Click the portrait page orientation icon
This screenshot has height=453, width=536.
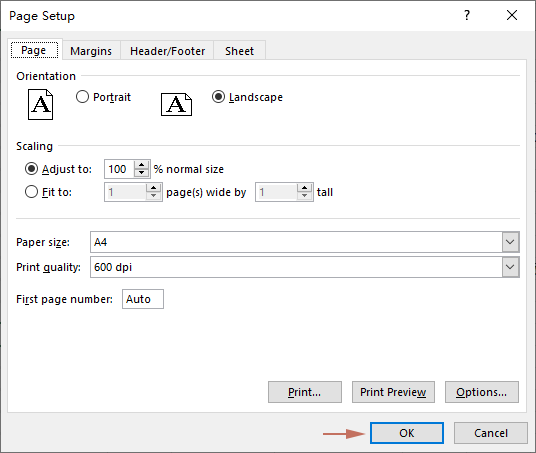(x=40, y=105)
